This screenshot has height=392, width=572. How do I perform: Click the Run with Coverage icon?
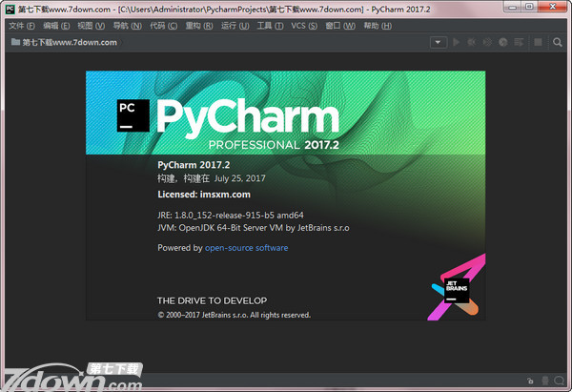click(x=487, y=42)
